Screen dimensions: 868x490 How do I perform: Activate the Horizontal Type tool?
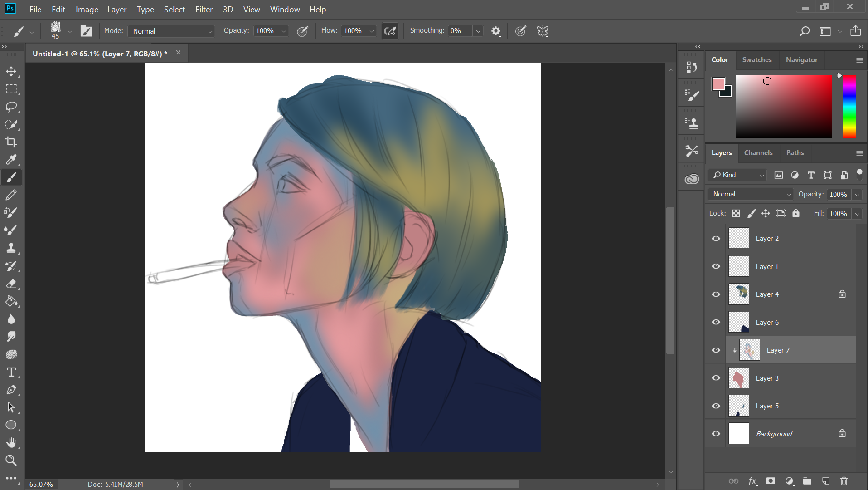[x=11, y=372]
